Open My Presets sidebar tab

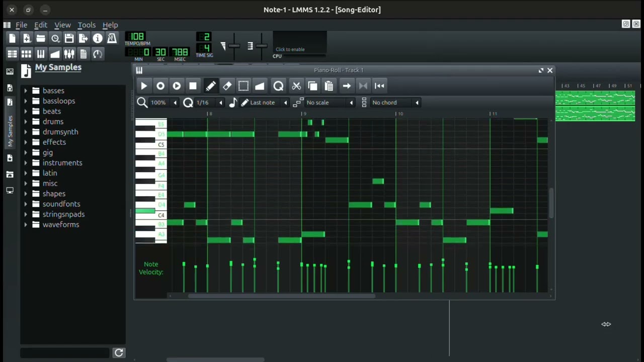[x=10, y=158]
